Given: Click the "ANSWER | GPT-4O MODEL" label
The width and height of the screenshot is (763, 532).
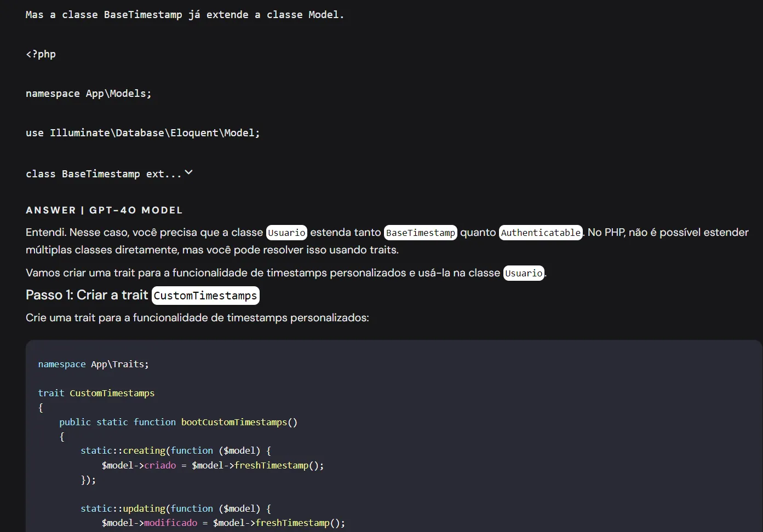Looking at the screenshot, I should coord(104,210).
